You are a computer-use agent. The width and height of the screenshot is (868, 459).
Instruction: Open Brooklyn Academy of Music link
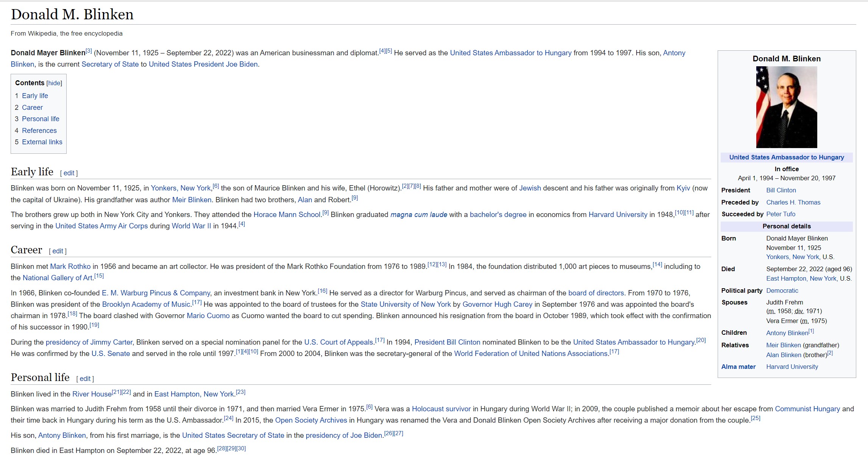pyautogui.click(x=146, y=304)
